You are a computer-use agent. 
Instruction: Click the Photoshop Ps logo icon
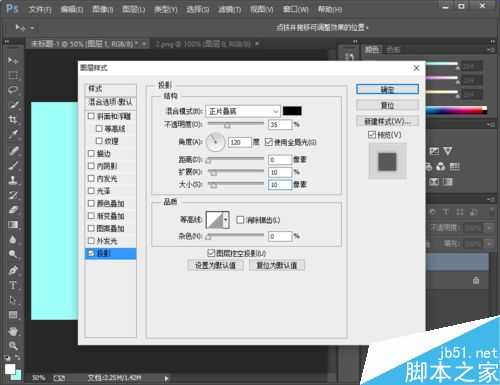tap(12, 8)
